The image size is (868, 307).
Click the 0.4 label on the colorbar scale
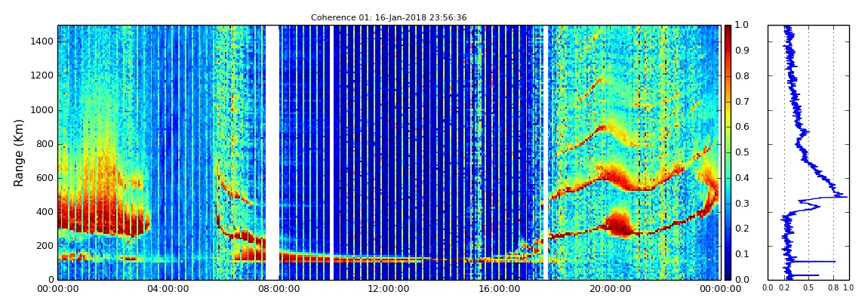point(741,177)
